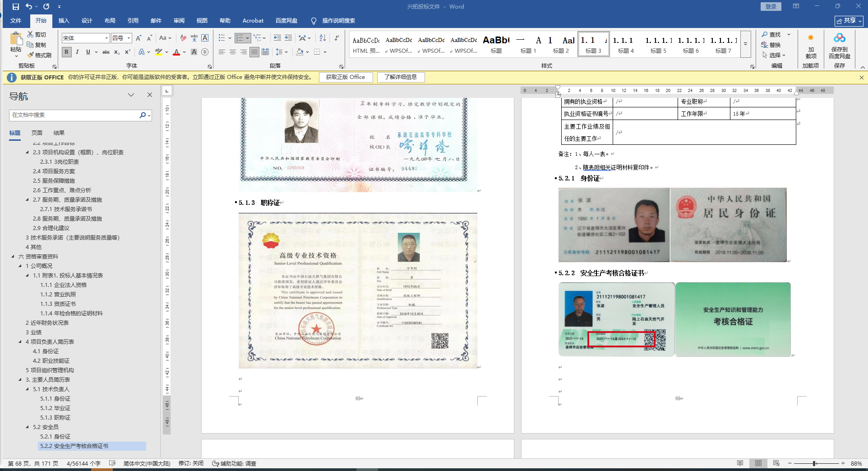868x471 pixels.
Task: Toggle show paragraph marks button
Action: pos(337,38)
